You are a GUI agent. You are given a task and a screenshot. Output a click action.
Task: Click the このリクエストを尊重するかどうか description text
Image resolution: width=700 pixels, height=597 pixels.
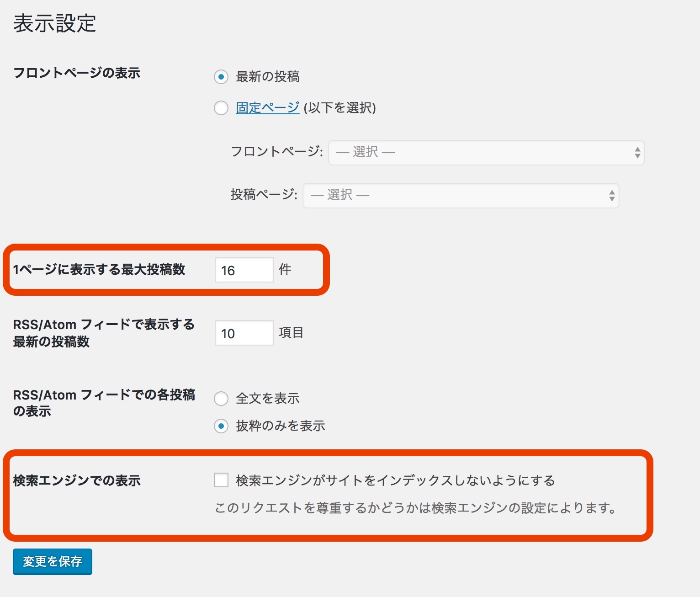416,508
